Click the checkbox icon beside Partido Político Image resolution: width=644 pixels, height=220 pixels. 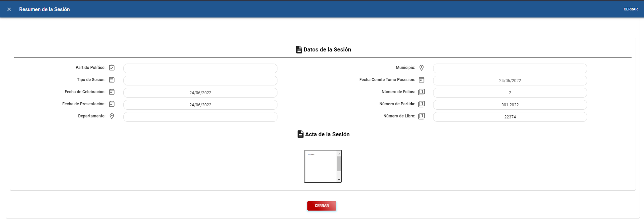[112, 68]
